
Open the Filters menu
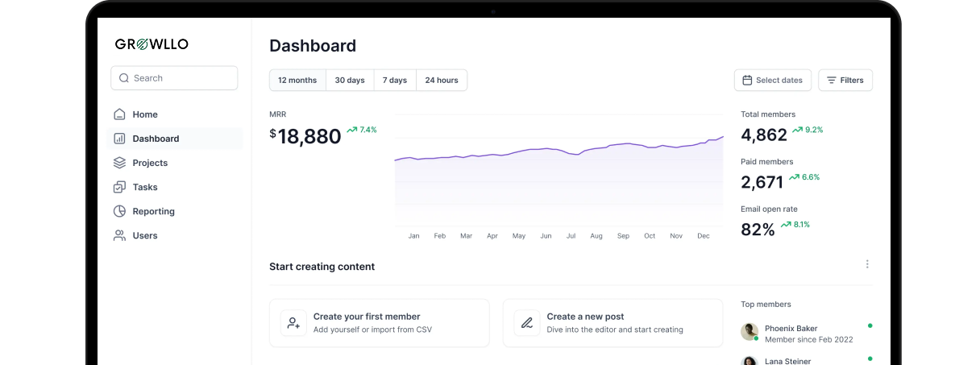coord(845,81)
